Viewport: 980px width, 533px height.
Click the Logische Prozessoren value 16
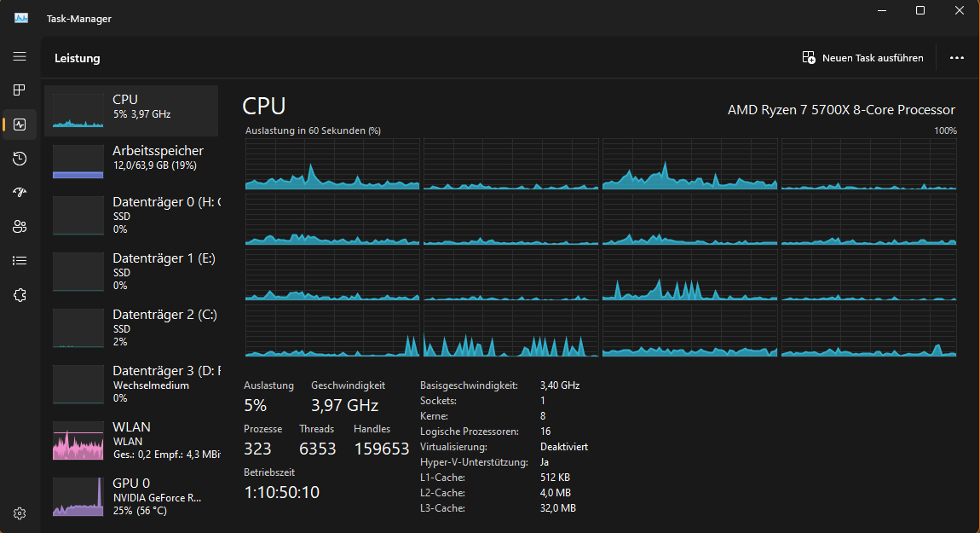(x=545, y=432)
